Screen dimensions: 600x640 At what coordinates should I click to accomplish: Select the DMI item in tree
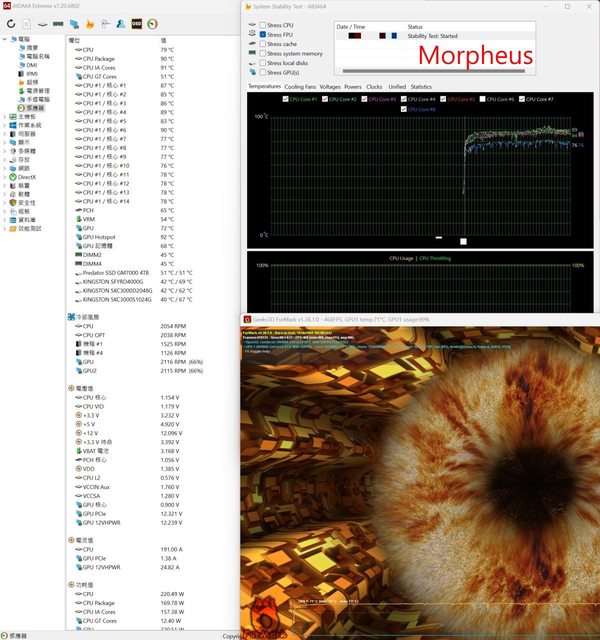point(31,65)
